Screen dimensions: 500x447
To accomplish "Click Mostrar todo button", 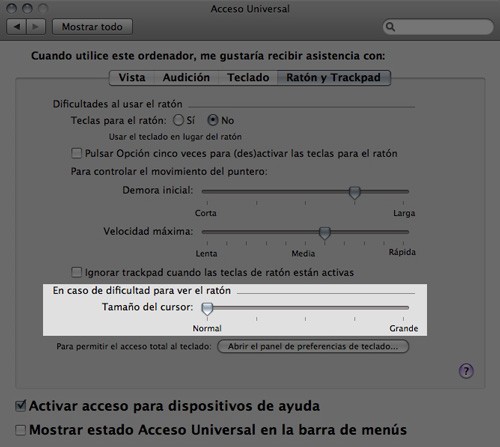I will pos(92,27).
